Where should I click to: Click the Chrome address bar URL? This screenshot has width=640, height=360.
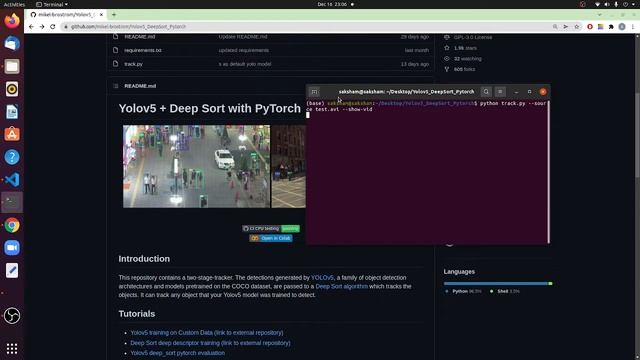tap(128, 27)
